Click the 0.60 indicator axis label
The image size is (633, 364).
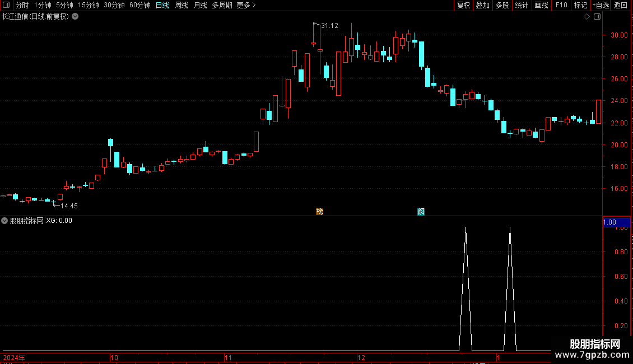621,277
